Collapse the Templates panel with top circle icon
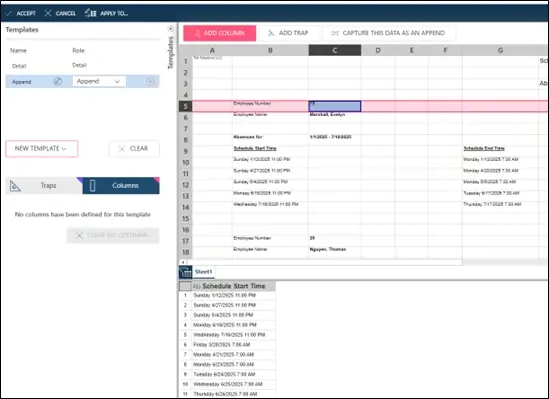Image resolution: width=549 pixels, height=399 pixels. click(171, 29)
